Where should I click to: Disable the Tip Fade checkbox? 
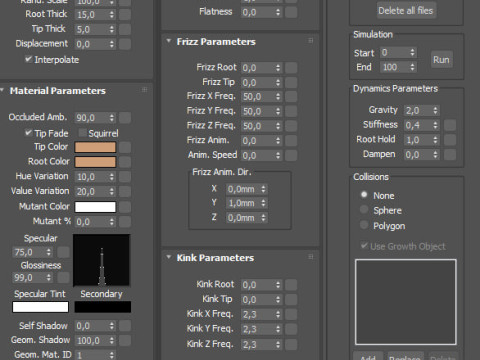(x=28, y=133)
